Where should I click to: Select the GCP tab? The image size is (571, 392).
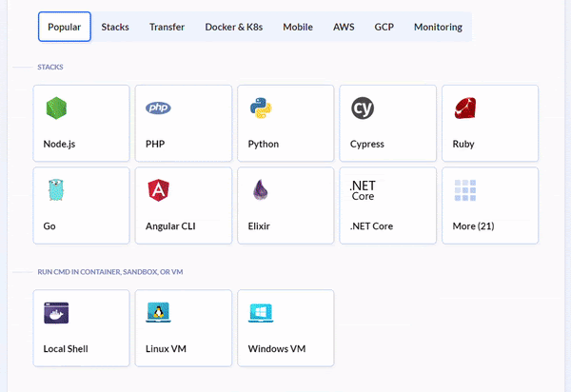tap(384, 27)
